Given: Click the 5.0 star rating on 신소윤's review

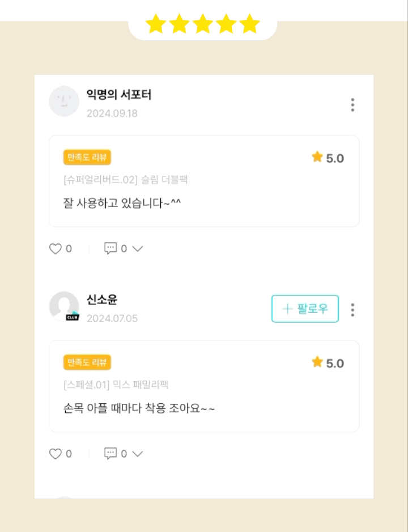Looking at the screenshot, I should 328,363.
